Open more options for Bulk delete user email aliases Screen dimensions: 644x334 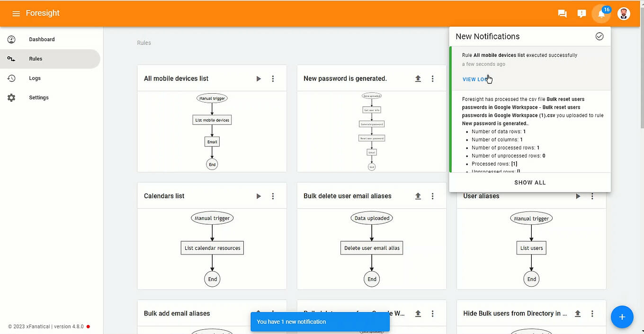point(432,196)
